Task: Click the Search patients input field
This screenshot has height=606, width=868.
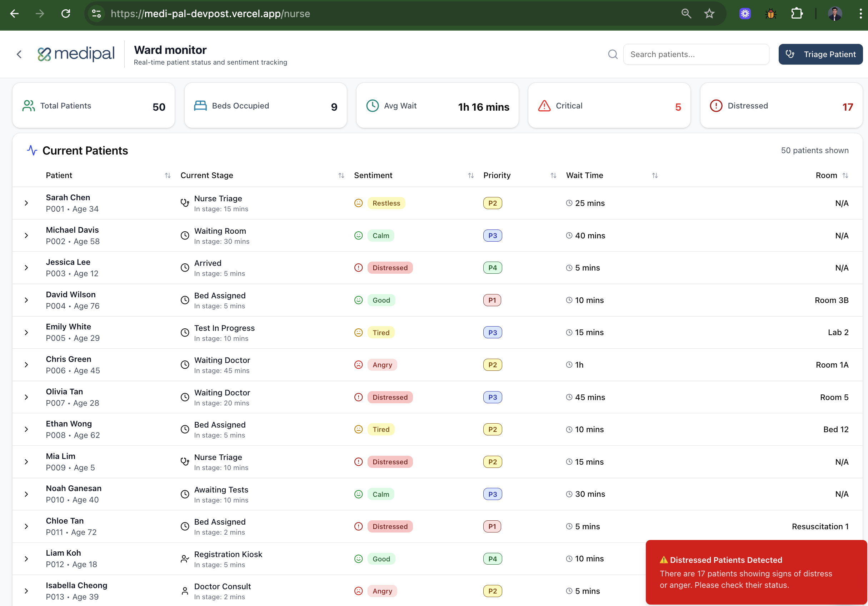Action: (695, 54)
